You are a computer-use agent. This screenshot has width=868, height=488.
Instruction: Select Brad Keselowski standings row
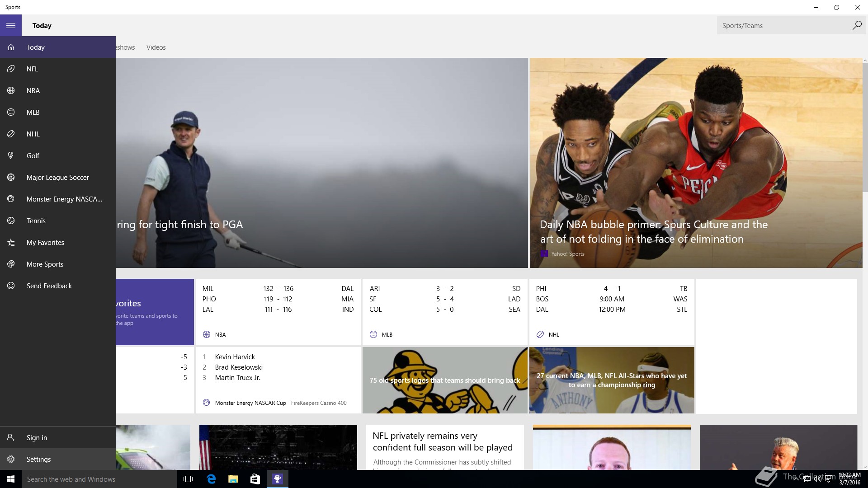[x=278, y=367]
